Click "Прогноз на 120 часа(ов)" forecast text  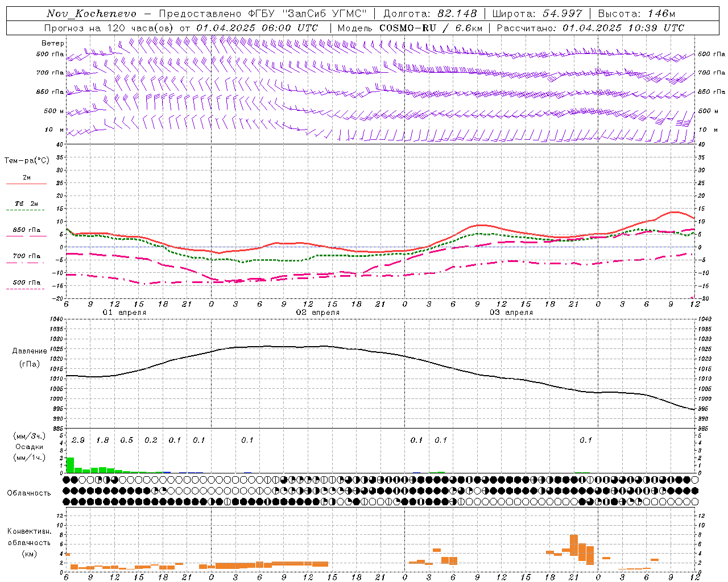click(x=109, y=28)
